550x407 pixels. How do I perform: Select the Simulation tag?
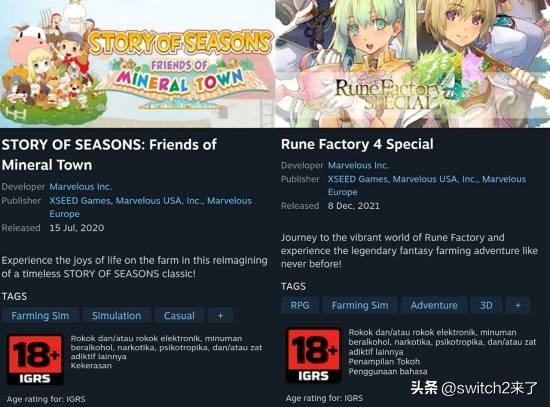116,315
